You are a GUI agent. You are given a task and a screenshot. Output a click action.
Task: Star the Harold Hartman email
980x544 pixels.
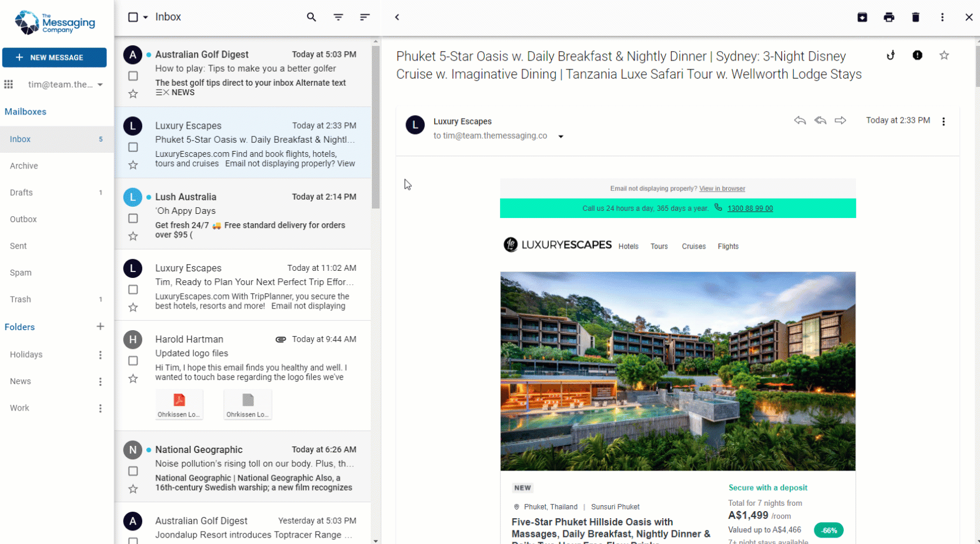[x=133, y=379]
